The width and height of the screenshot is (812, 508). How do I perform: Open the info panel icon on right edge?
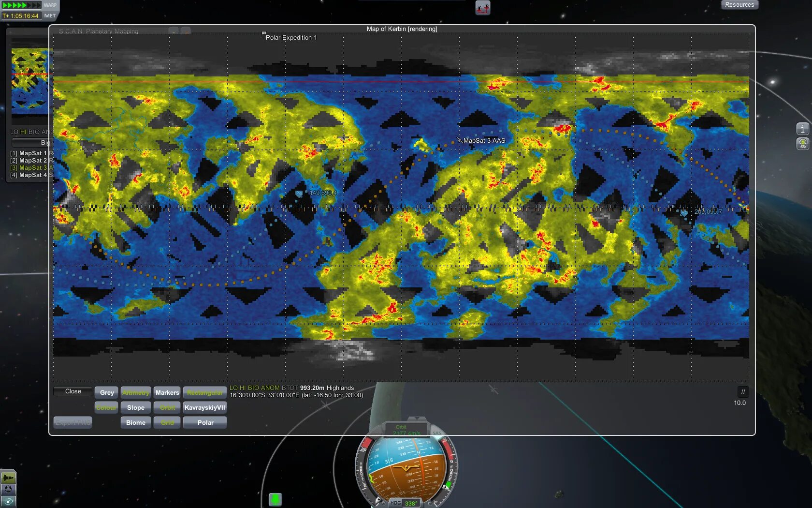click(x=802, y=129)
